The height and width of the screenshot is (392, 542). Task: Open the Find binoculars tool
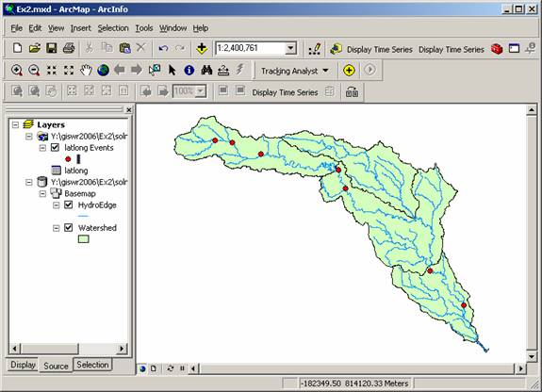[206, 70]
